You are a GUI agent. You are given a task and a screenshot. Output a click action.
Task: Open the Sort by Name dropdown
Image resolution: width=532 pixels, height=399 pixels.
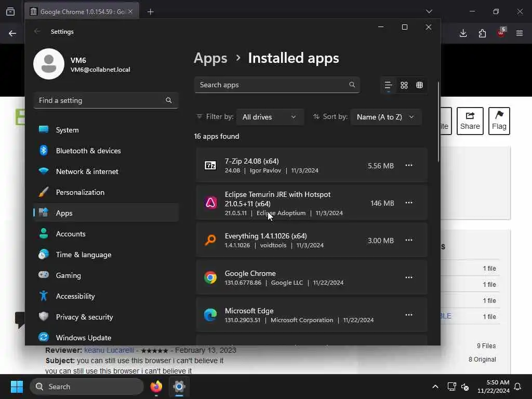(386, 117)
